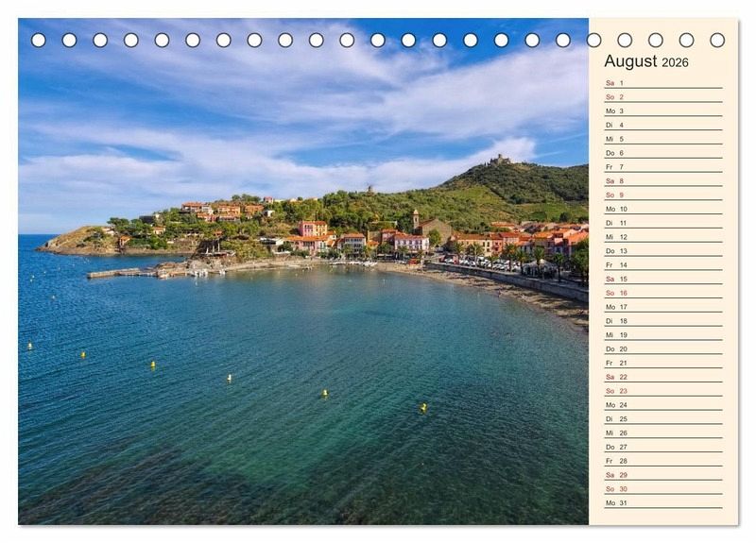Select the Mi 19 calendar row
756x543 pixels.
tap(663, 334)
